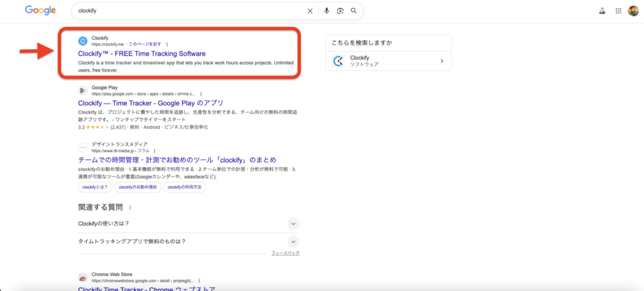Click the Google logo

40,11
